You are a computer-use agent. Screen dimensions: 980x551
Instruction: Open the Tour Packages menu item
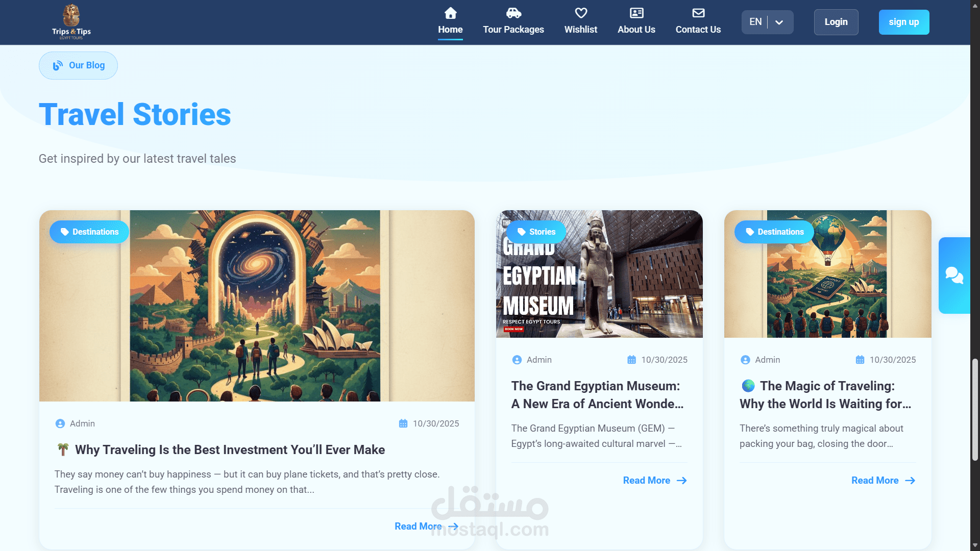click(513, 30)
